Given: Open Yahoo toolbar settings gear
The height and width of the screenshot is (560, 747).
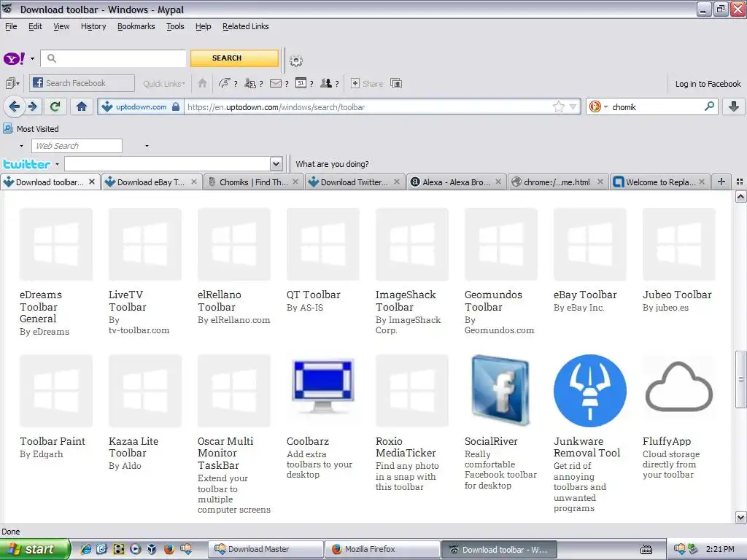Looking at the screenshot, I should (x=296, y=61).
